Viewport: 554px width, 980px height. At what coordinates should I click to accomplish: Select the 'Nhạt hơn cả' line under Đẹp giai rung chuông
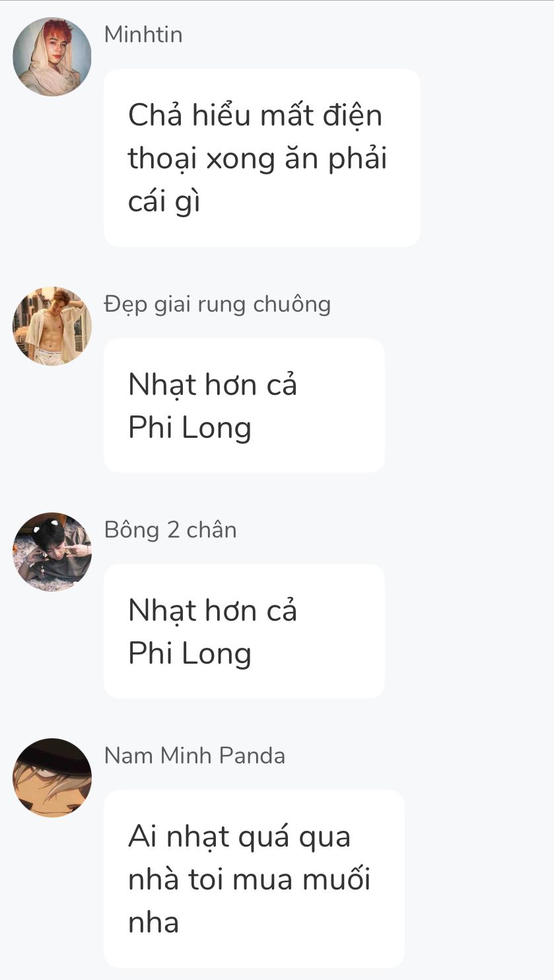point(213,384)
